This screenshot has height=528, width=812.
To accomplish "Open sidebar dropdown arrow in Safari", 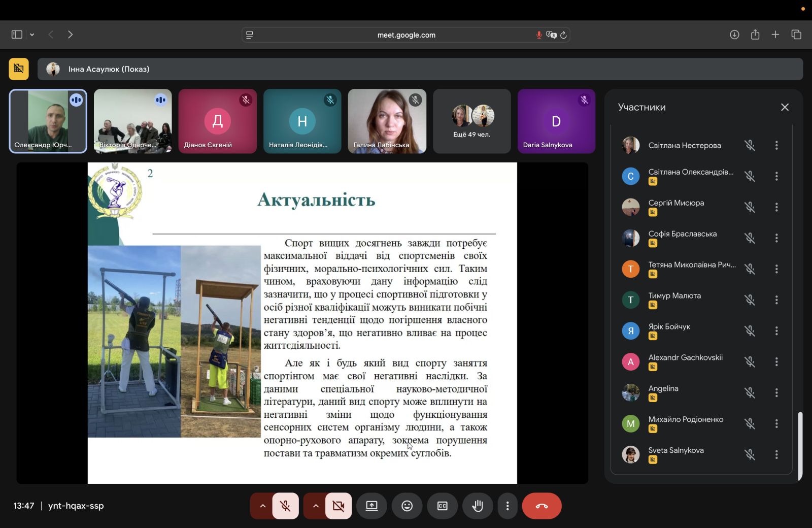I will (x=32, y=35).
